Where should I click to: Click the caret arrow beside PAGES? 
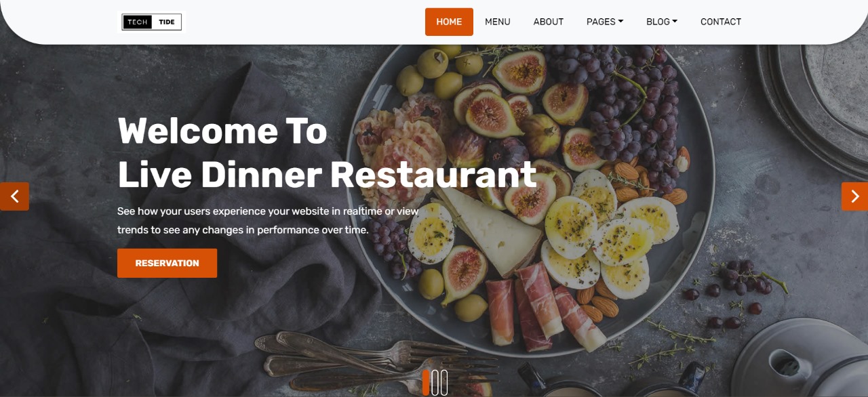(x=620, y=22)
